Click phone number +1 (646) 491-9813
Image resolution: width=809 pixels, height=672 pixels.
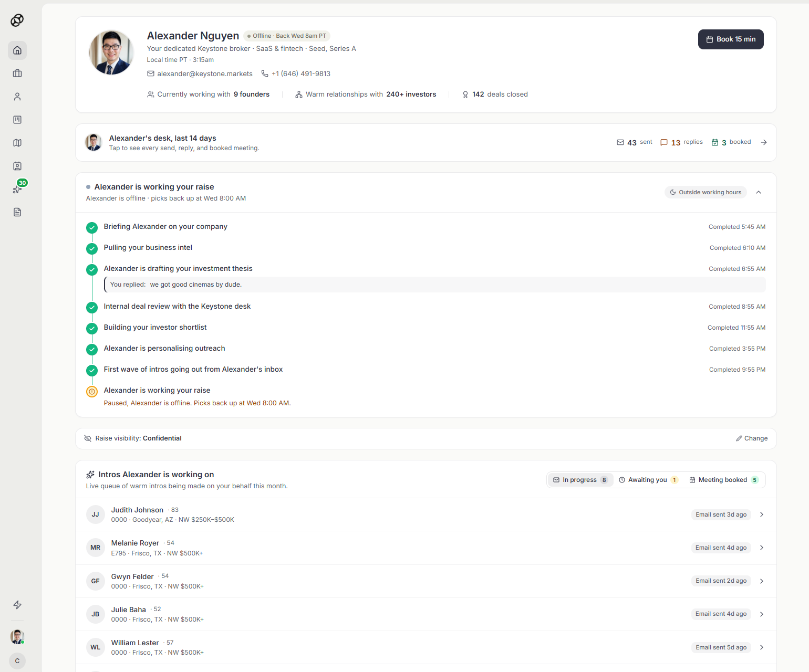(x=296, y=74)
